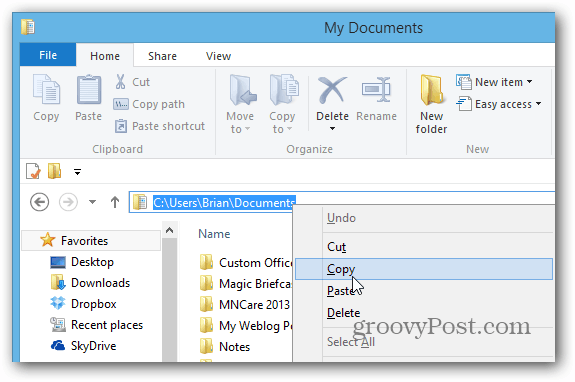
Task: Open Dropbox in Favorites
Action: pyautogui.click(x=94, y=304)
